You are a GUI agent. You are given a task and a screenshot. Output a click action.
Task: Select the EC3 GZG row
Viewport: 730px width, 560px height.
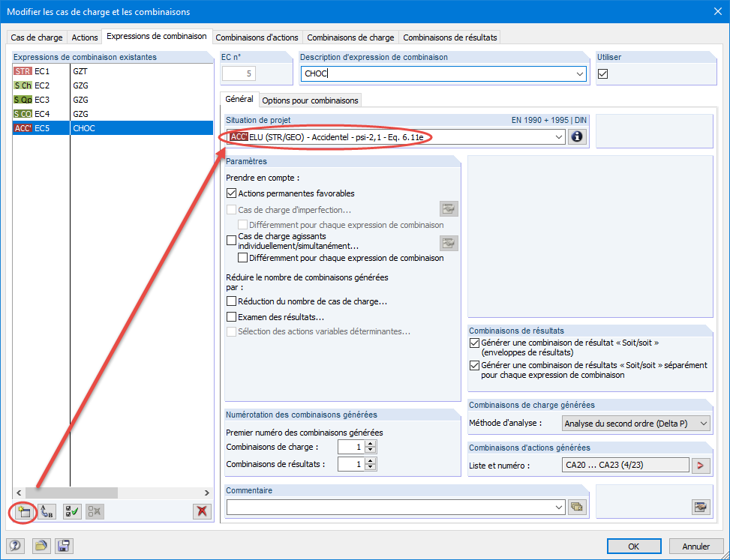point(113,100)
